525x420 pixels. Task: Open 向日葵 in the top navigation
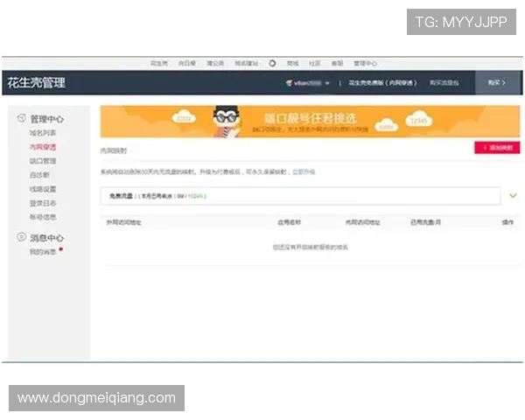coord(187,63)
